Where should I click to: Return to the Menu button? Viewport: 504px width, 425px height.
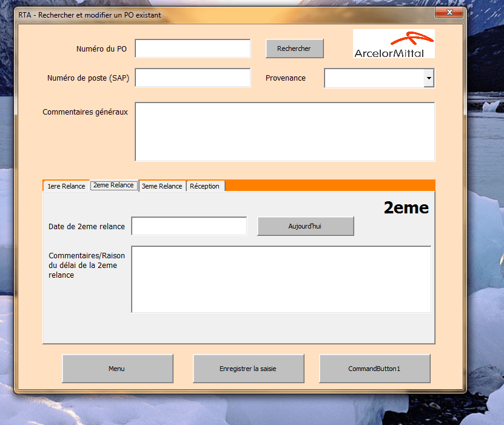[118, 369]
